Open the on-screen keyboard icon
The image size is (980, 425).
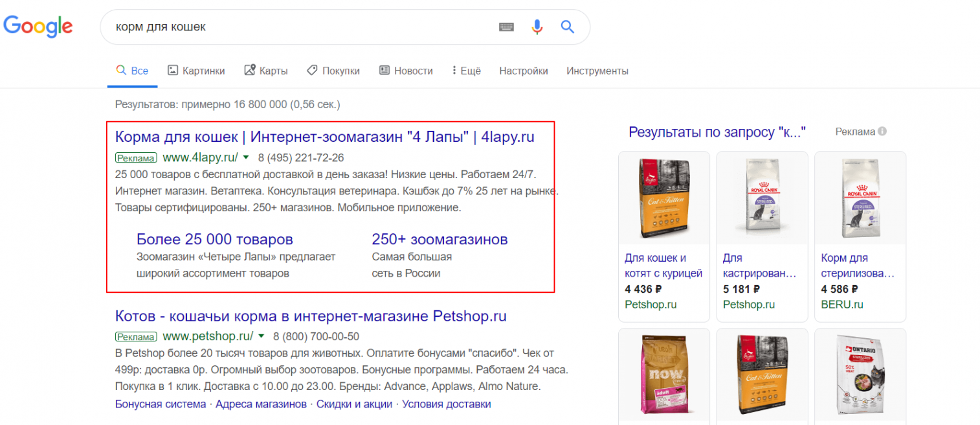(x=506, y=27)
